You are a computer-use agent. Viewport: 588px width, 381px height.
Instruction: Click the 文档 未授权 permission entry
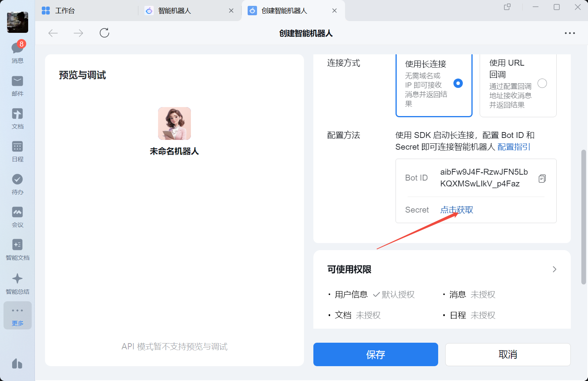pyautogui.click(x=354, y=315)
